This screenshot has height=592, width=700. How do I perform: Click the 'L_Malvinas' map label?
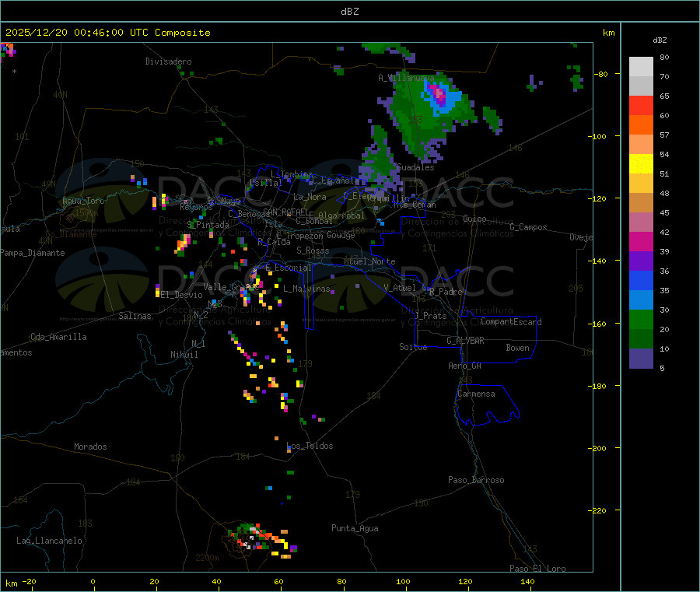[306, 289]
